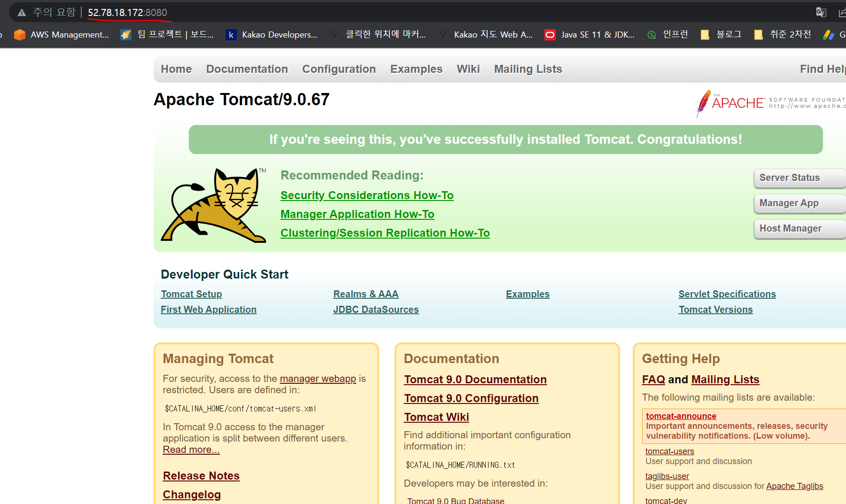
Task: Open the 클릭한 위치에 마커 bookmark
Action: point(378,35)
